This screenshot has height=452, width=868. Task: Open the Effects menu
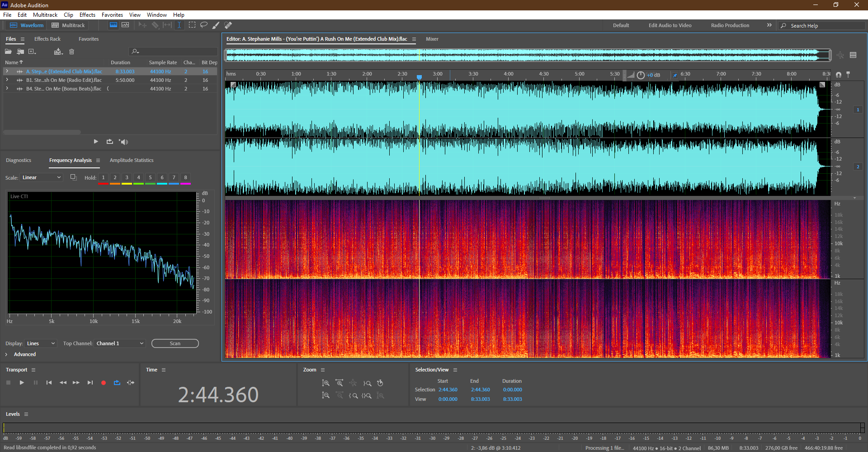[x=87, y=15]
